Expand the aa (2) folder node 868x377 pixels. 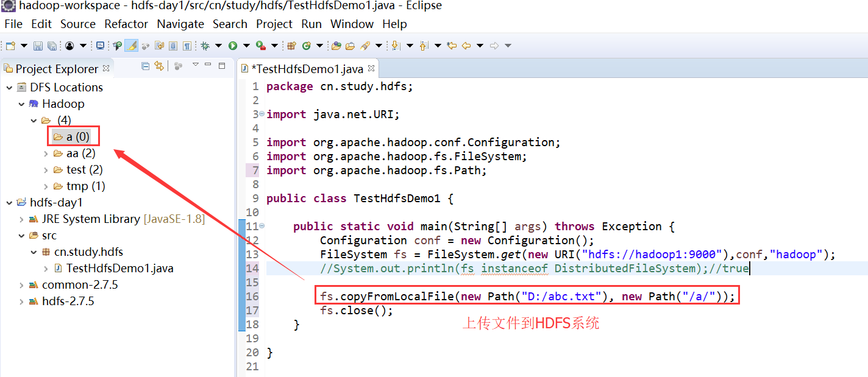tap(46, 153)
